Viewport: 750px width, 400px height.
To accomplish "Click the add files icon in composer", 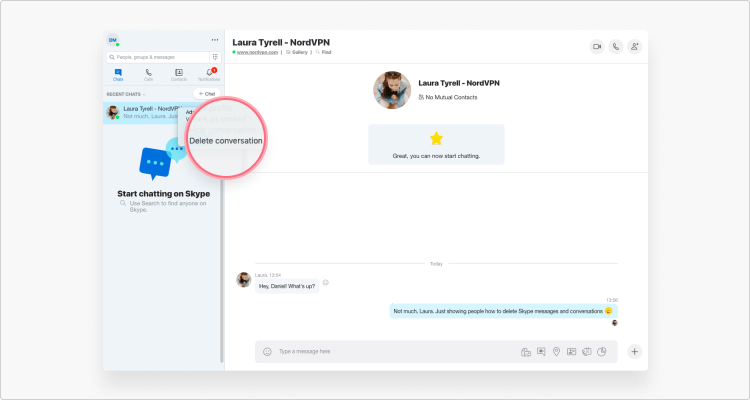I will [x=526, y=352].
